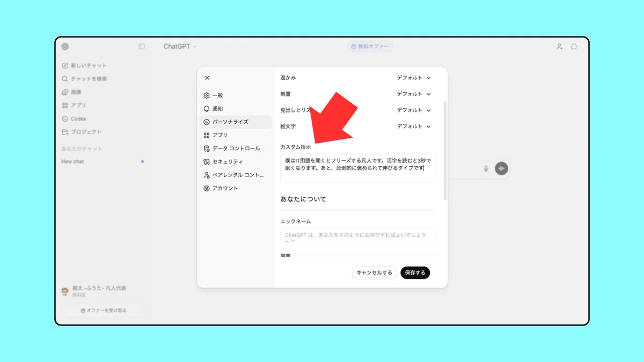
Task: Toggle the sidebar collapse icon
Action: pyautogui.click(x=142, y=47)
